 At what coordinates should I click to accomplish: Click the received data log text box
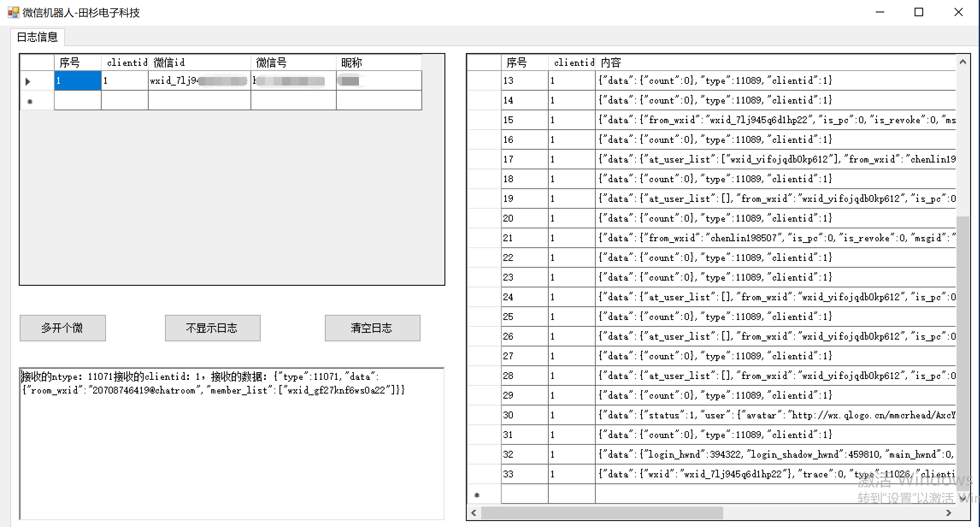coord(232,443)
